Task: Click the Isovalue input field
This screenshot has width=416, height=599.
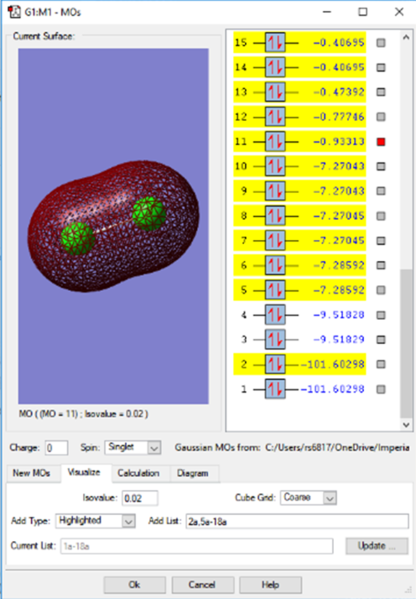Action: (140, 498)
